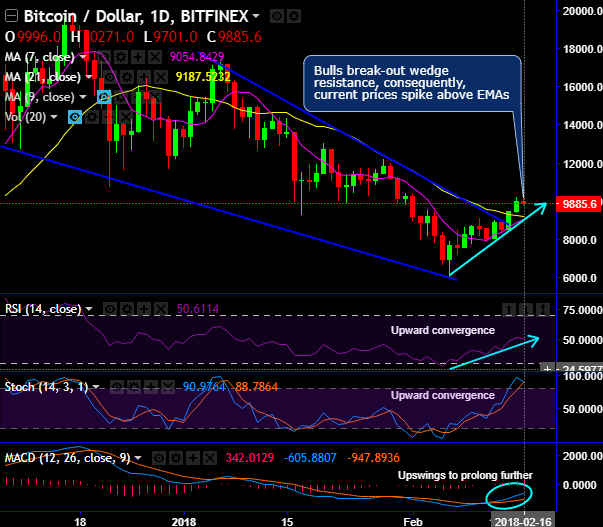Click the plus icon next to RSI (14, close)
Screen dimensions: 603x527
pos(144,309)
